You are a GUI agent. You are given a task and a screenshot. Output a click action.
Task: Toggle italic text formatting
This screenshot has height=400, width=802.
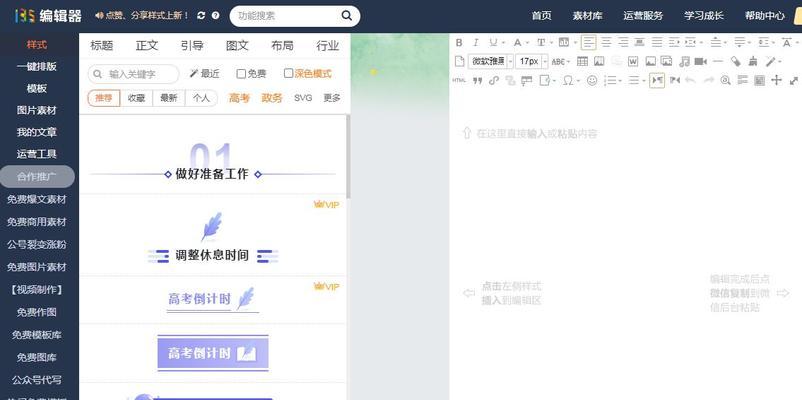476,42
